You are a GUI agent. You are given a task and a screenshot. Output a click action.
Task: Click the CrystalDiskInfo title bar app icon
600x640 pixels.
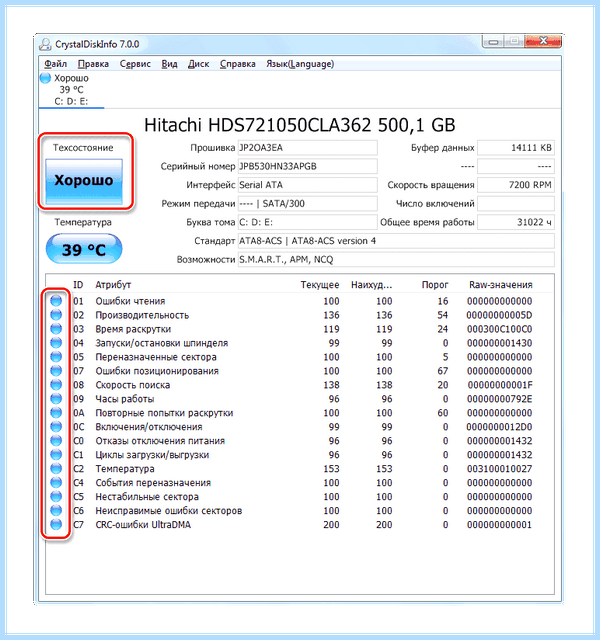(x=45, y=44)
